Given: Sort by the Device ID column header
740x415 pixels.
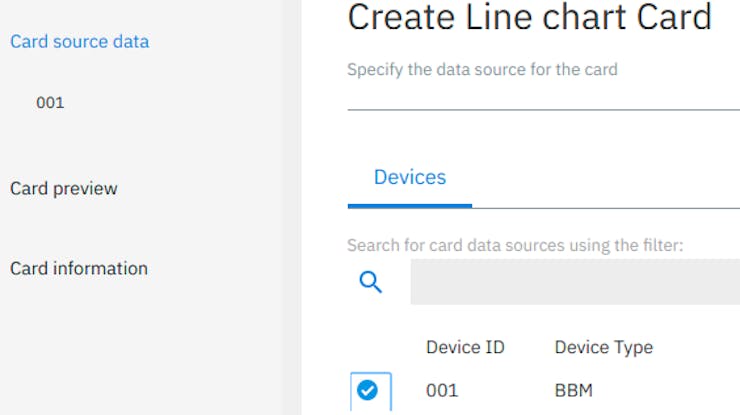Looking at the screenshot, I should (465, 347).
